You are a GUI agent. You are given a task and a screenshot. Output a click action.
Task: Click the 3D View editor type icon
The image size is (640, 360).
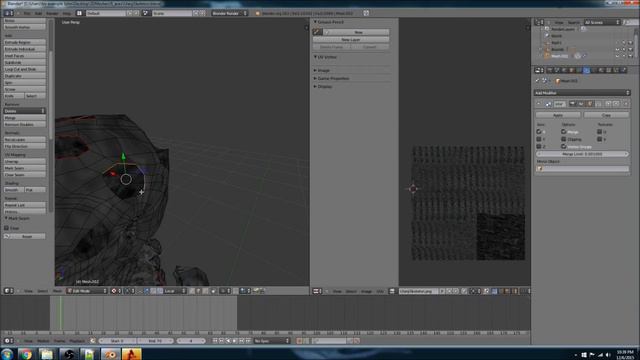[8, 291]
